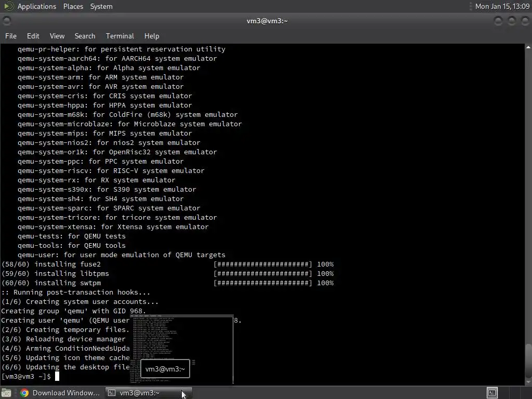Click the 'qemu-tools: for QEMU tools' line
532x399 pixels.
pyautogui.click(x=72, y=246)
